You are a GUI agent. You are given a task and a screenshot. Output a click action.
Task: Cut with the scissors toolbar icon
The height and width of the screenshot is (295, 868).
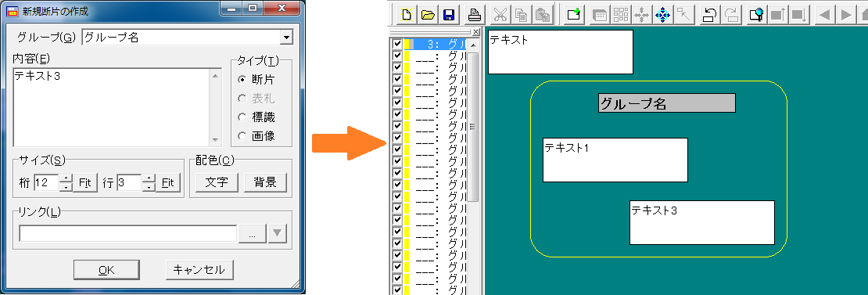coord(500,14)
